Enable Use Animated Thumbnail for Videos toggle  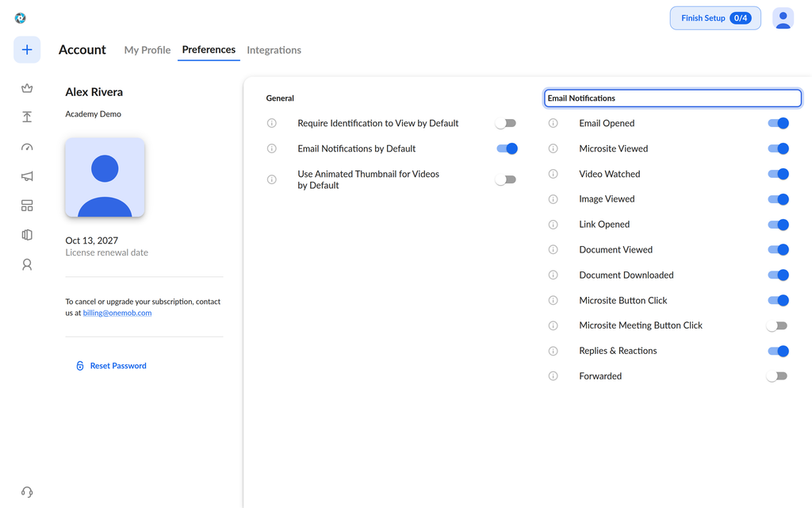pos(506,179)
